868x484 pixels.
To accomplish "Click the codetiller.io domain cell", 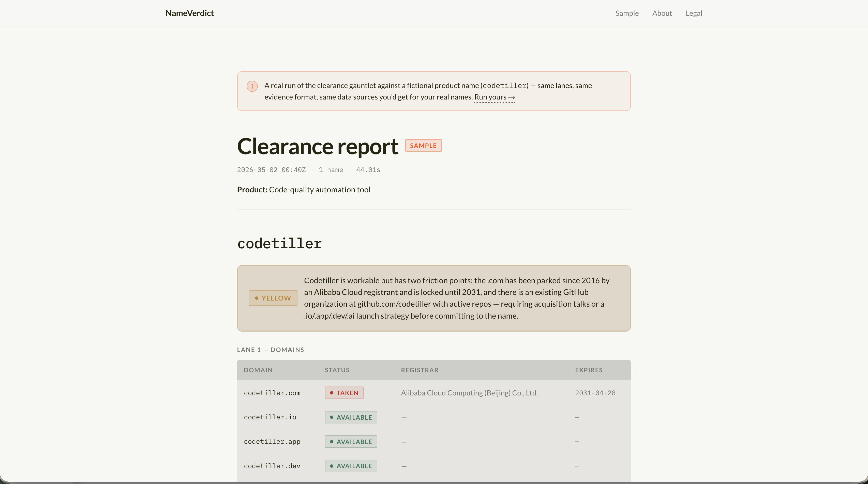I will (x=270, y=417).
